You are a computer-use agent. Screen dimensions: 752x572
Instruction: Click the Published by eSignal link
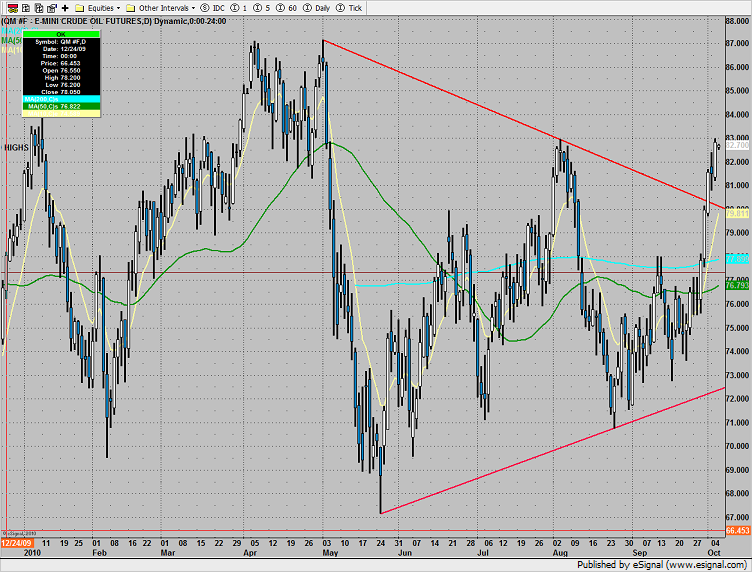coord(662,565)
